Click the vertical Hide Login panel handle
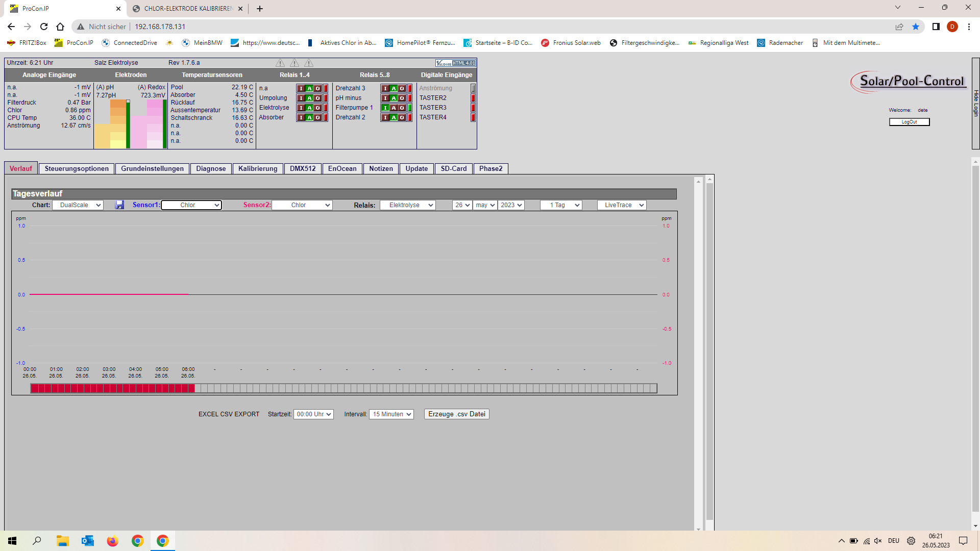Screen dimensions: 980x551 pyautogui.click(x=976, y=104)
